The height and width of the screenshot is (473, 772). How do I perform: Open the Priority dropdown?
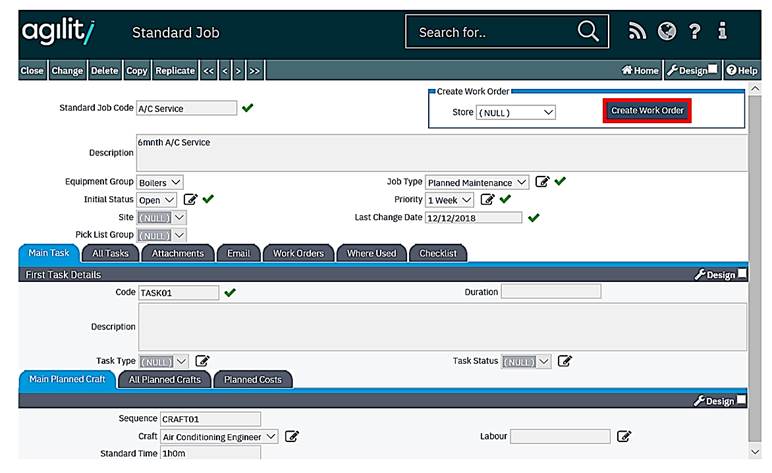point(449,199)
